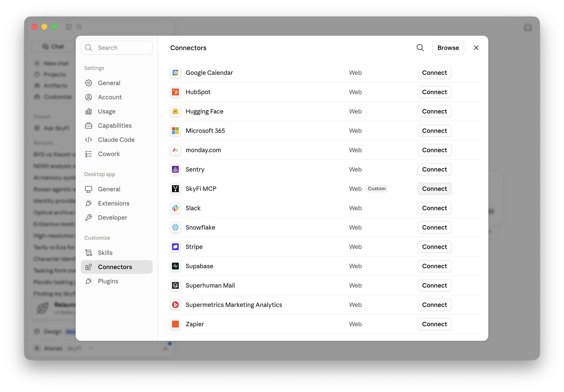Connect Stripe
564x392 pixels.
click(434, 247)
